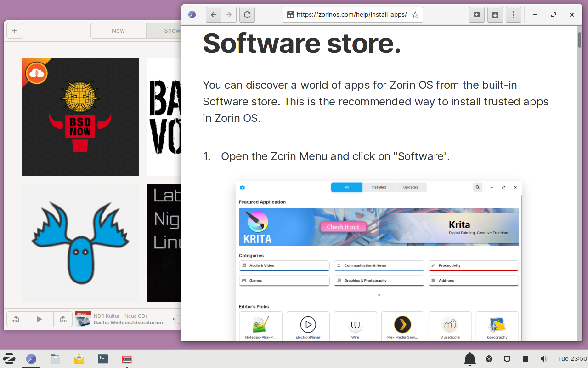Open a new browser tab

point(477,15)
